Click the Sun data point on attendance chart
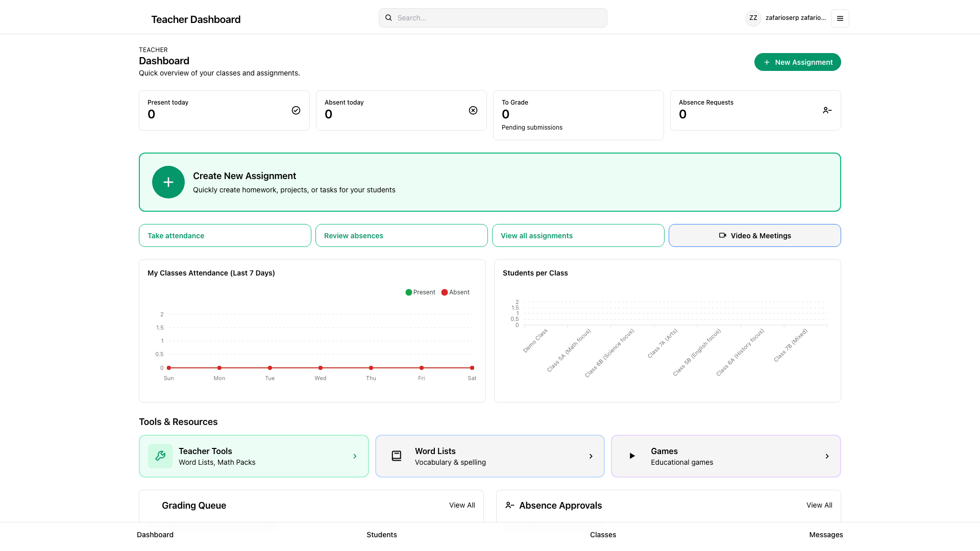Viewport: 980px width, 551px height. [169, 368]
